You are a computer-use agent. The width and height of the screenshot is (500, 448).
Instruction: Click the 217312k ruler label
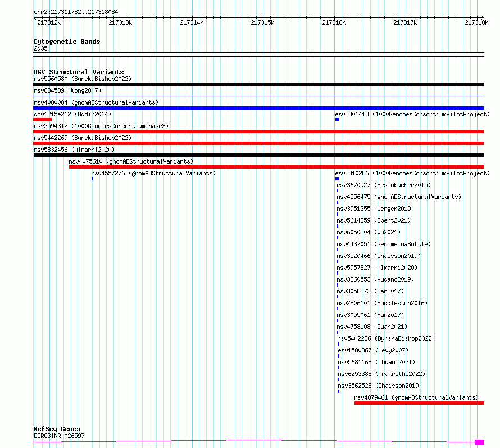tap(49, 22)
